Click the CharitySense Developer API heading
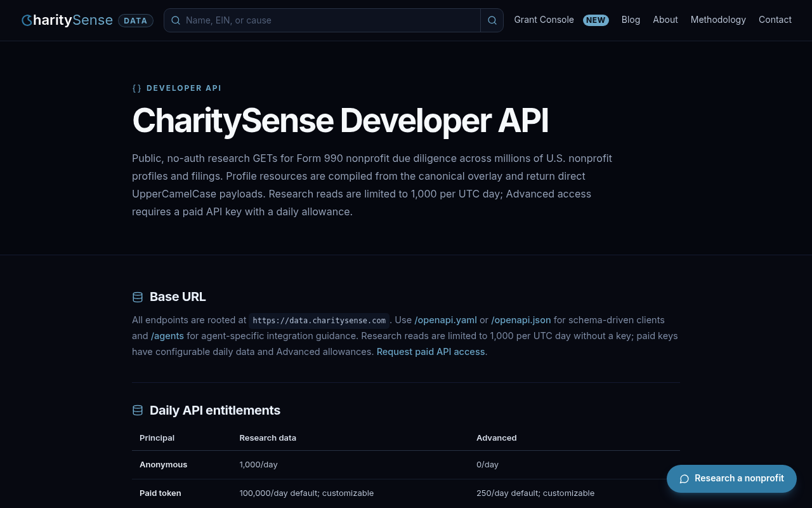The image size is (812, 508). [340, 121]
